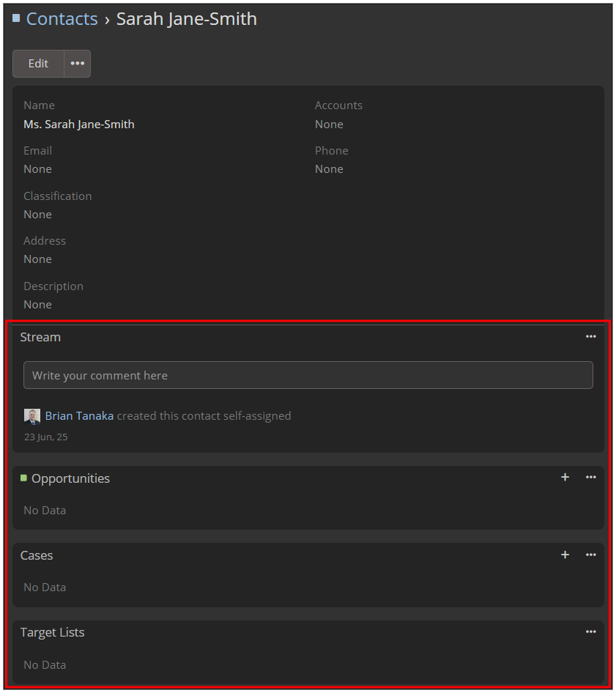This screenshot has height=693, width=616.
Task: Create a new Case with plus icon
Action: pos(565,555)
